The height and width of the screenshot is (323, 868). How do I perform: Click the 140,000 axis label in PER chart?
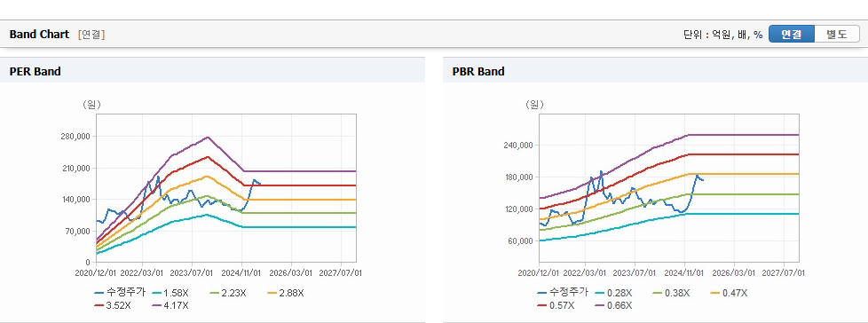tap(75, 200)
